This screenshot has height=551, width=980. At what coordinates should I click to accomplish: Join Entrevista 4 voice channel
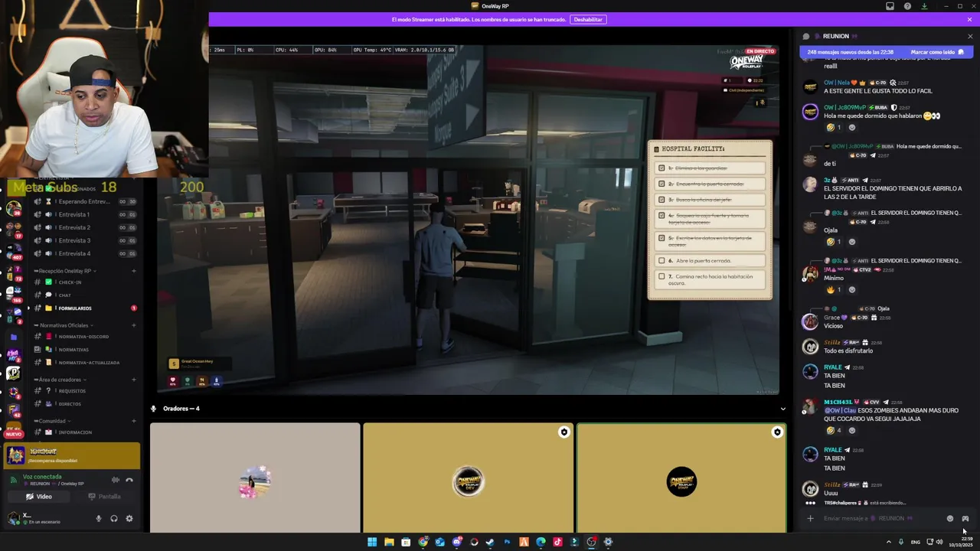pos(84,253)
